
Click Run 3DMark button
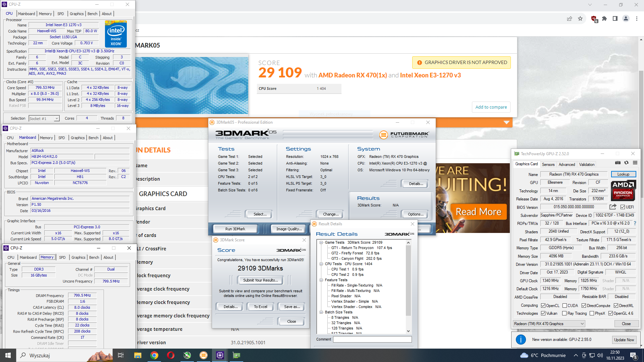point(235,229)
